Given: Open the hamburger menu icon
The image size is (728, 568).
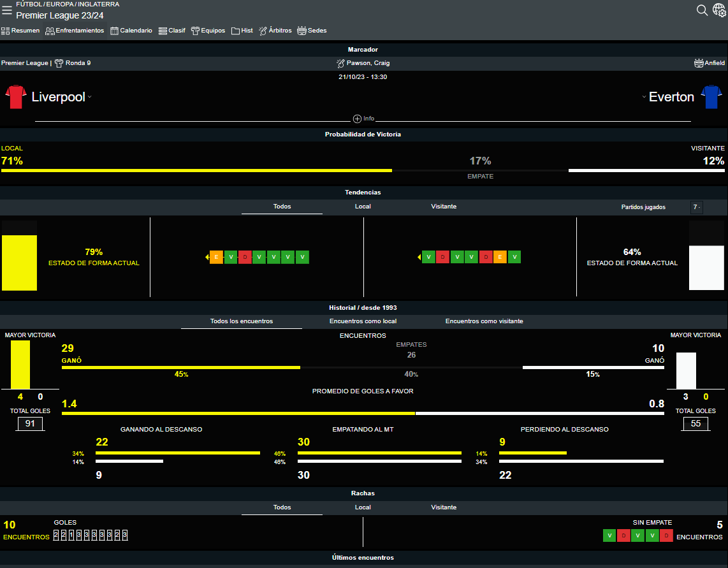Looking at the screenshot, I should pos(7,10).
